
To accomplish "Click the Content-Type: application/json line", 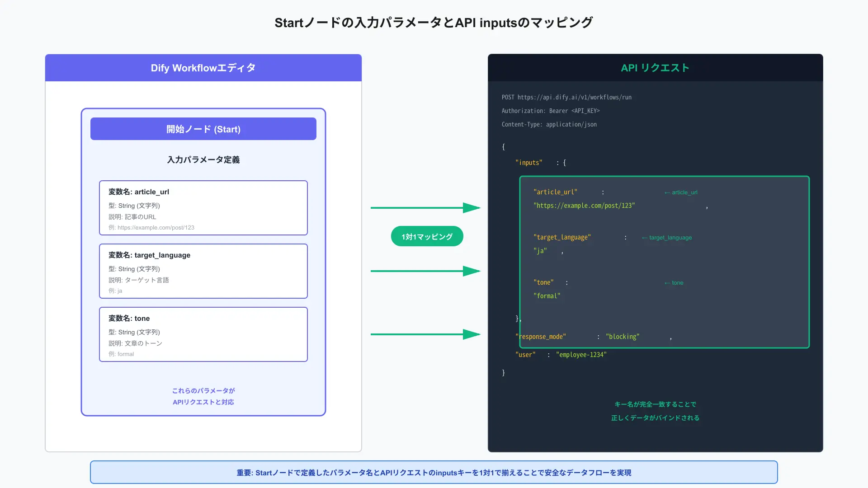I will coord(549,124).
